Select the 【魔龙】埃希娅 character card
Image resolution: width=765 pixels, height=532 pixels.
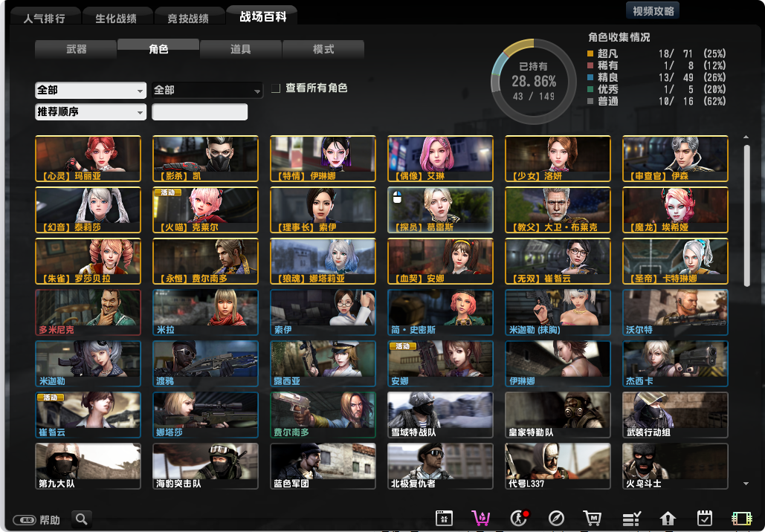coord(675,210)
